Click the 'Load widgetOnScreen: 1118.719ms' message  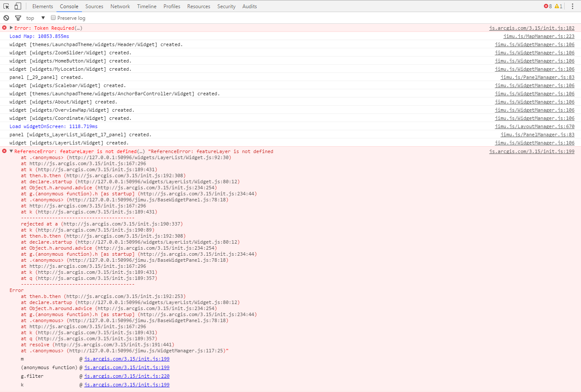point(53,126)
